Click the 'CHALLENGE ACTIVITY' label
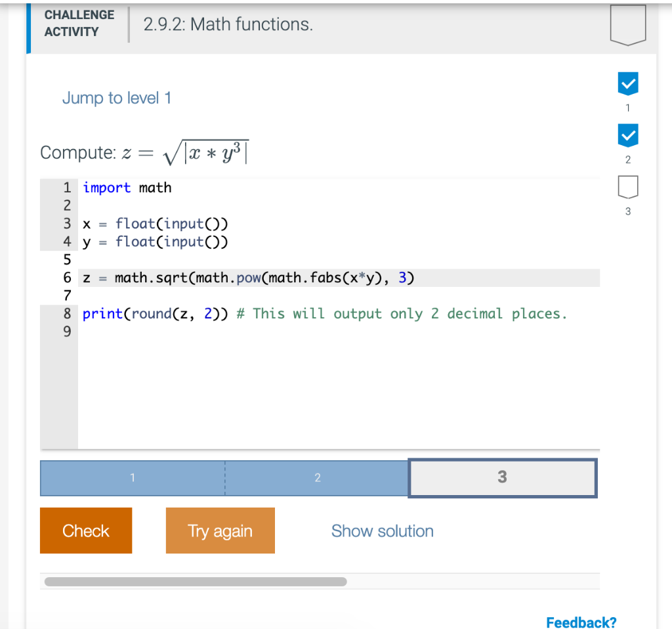 click(79, 23)
